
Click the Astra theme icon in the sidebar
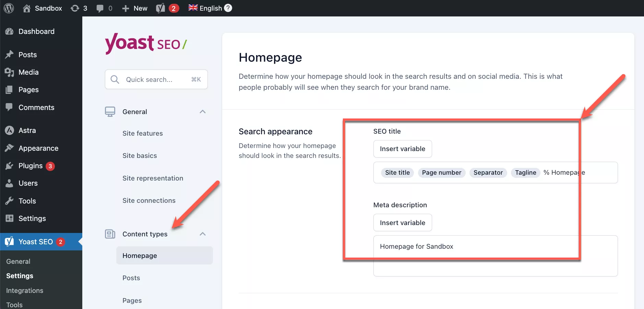(x=10, y=130)
